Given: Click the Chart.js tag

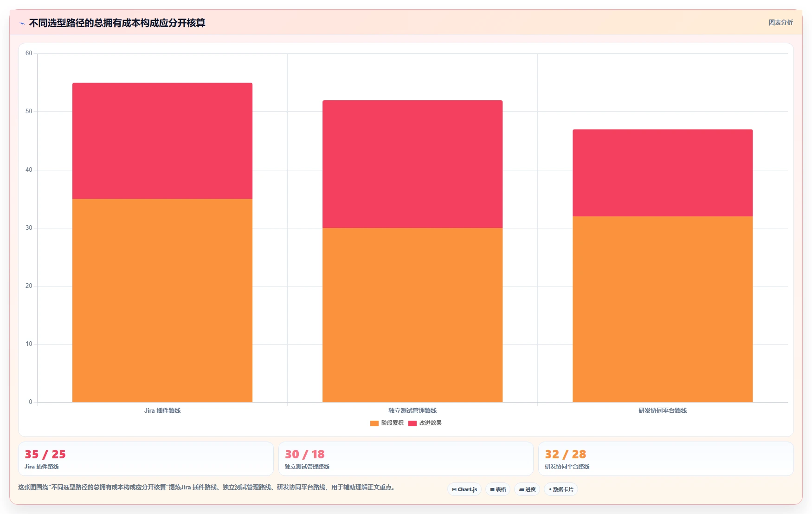Looking at the screenshot, I should click(x=464, y=489).
